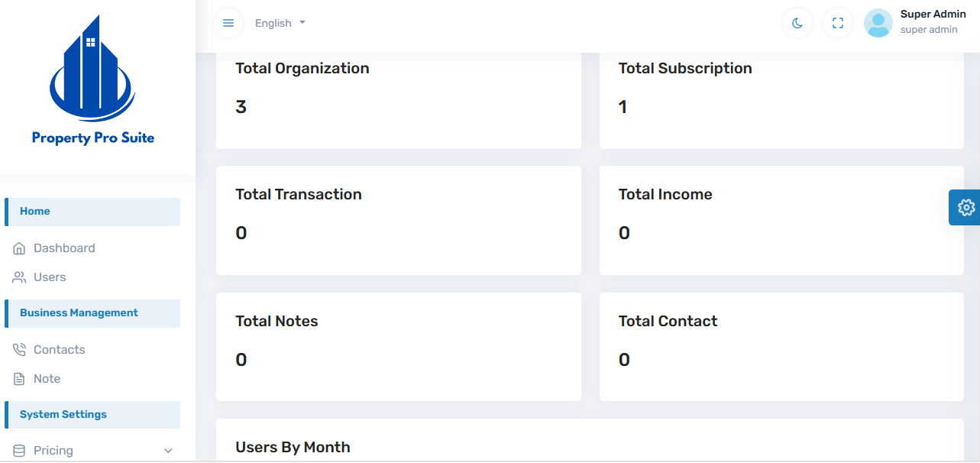980x463 pixels.
Task: Open the Super Admin profile menu
Action: click(x=933, y=21)
